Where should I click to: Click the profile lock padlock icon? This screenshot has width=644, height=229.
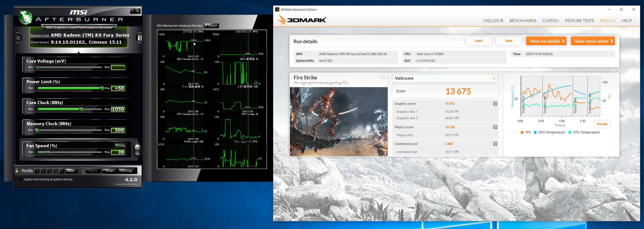[17, 171]
